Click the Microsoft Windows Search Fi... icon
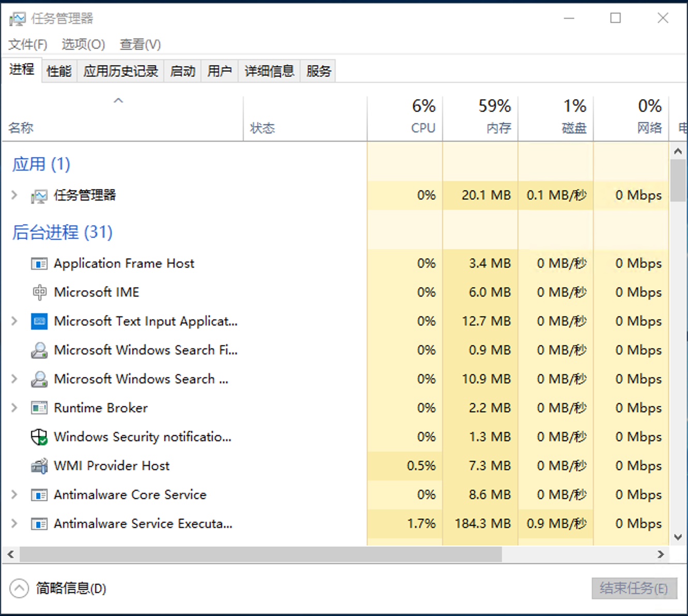688x616 pixels. [x=39, y=350]
